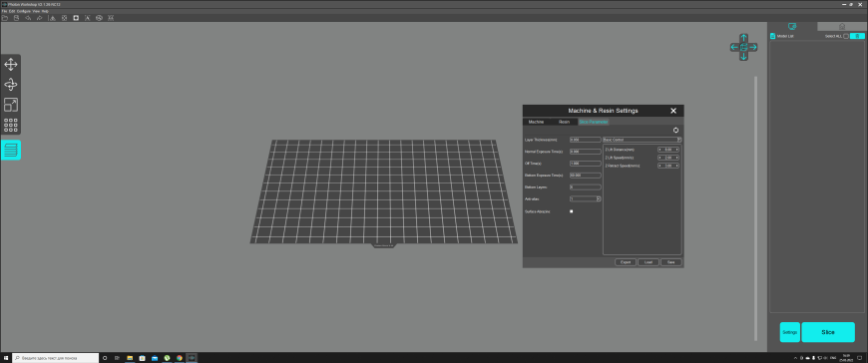This screenshot has width=868, height=363.
Task: Click the vertical layer slider beside viewport
Action: [755, 208]
